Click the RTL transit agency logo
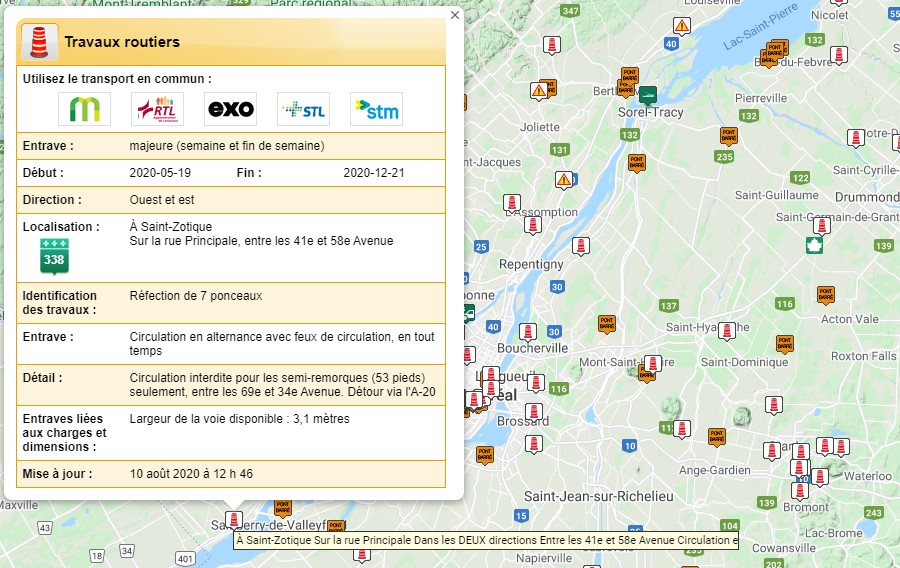The image size is (900, 568). click(x=157, y=109)
